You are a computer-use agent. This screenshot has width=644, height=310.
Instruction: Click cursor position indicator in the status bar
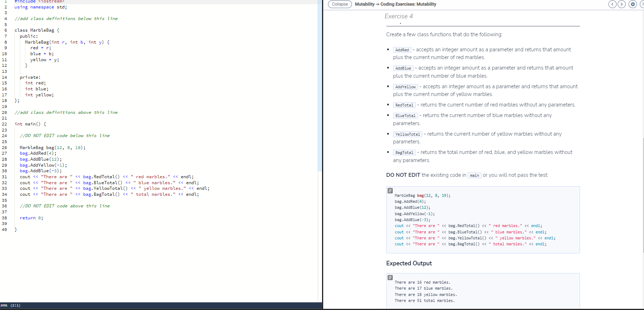15,305
